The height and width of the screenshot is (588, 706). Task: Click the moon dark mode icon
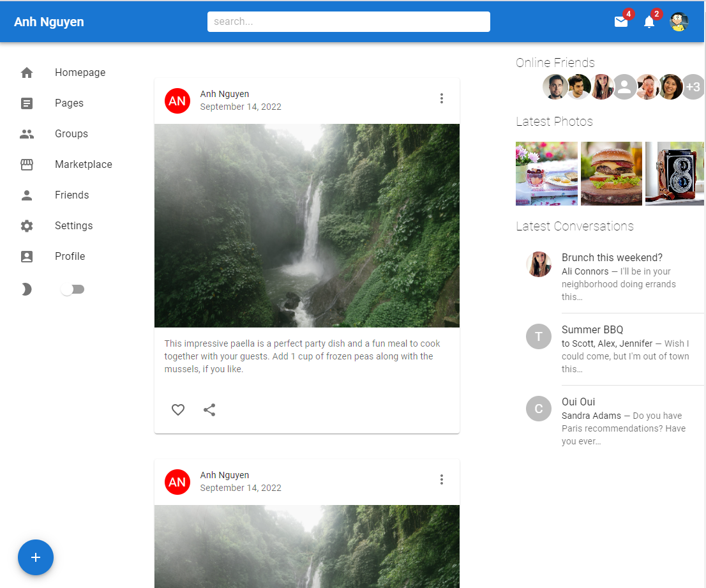pos(26,290)
